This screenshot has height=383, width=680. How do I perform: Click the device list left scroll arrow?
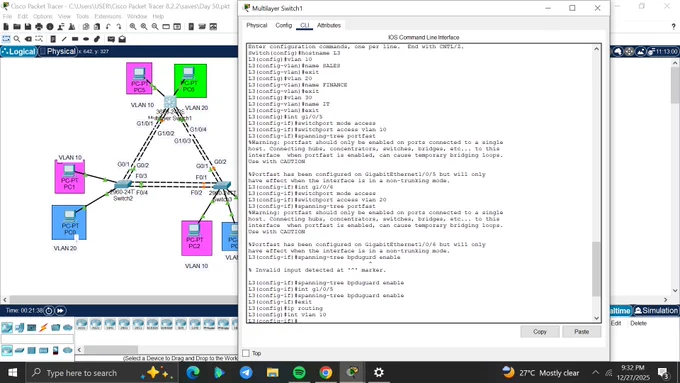point(79,350)
